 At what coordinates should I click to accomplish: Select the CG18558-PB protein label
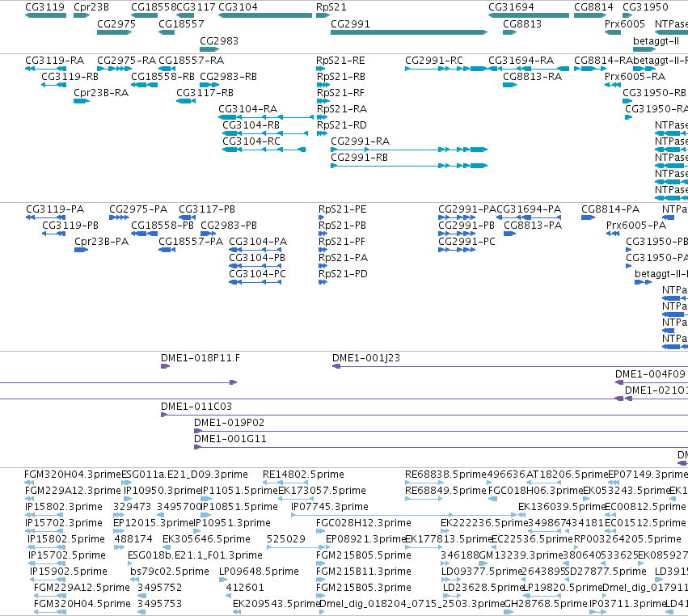click(x=163, y=225)
